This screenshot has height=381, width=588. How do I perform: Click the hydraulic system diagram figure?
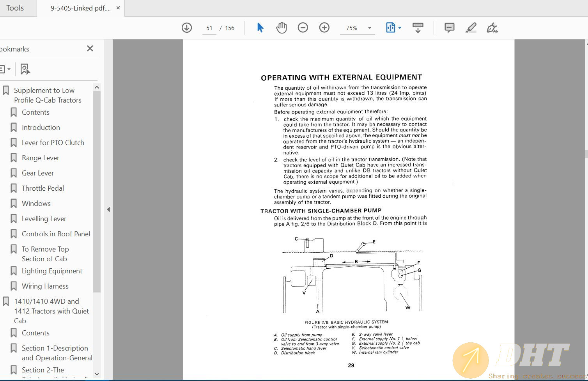352,275
